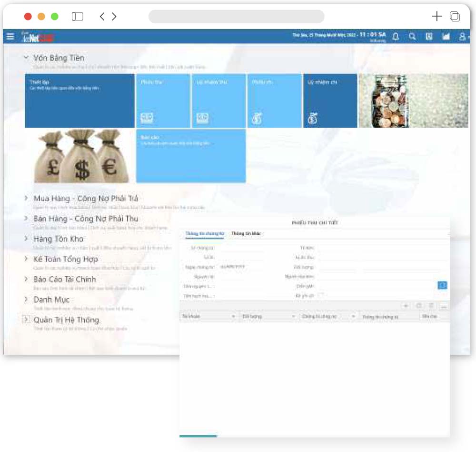Screen dimensions: 476x452
Task: Click the Danh Mục heading text
Action: click(51, 300)
